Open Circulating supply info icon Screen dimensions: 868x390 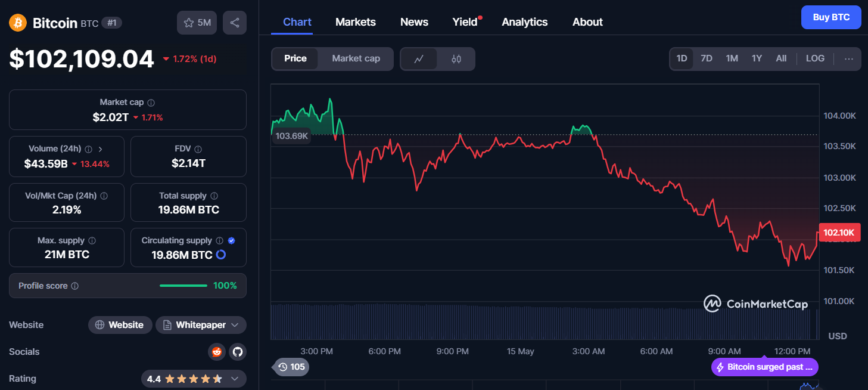pyautogui.click(x=219, y=240)
